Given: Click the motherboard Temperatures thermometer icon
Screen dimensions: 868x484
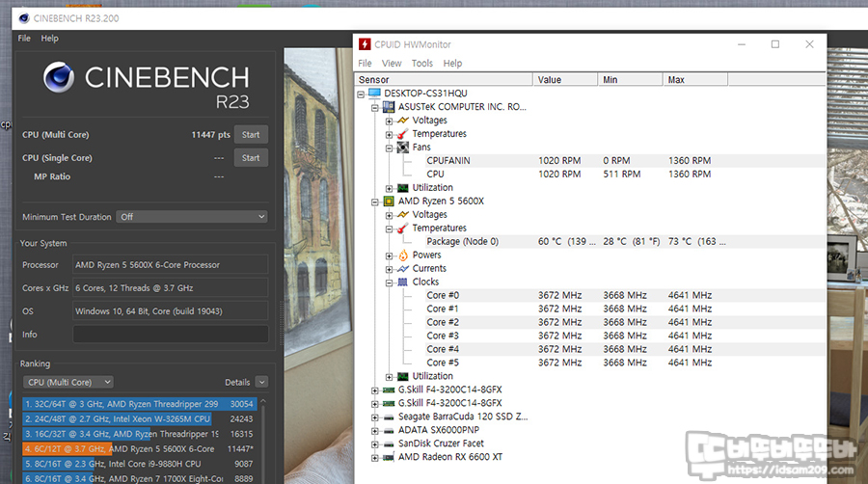Looking at the screenshot, I should [x=402, y=134].
